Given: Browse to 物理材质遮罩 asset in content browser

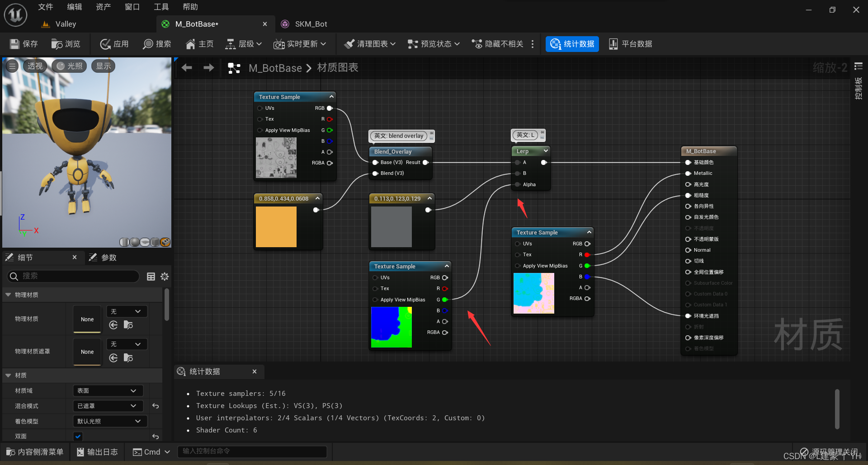Looking at the screenshot, I should pos(128,358).
